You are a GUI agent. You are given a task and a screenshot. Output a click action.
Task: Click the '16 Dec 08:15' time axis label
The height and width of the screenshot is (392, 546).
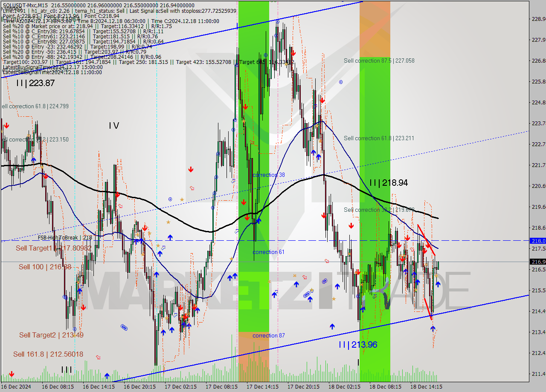click(58, 387)
